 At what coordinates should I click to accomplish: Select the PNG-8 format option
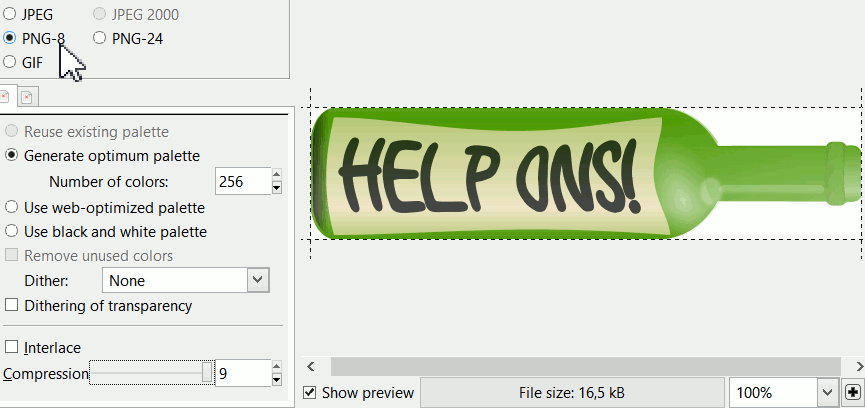pyautogui.click(x=9, y=38)
